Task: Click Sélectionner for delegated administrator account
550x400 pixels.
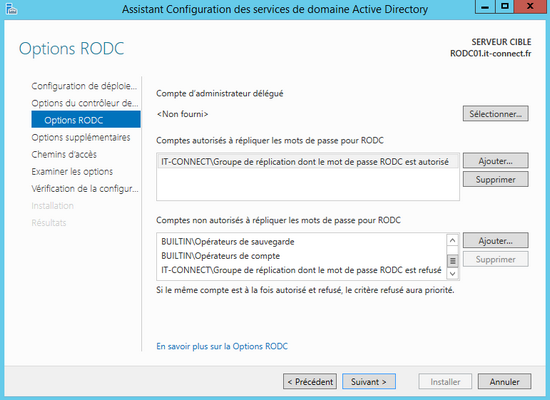Action: [495, 114]
